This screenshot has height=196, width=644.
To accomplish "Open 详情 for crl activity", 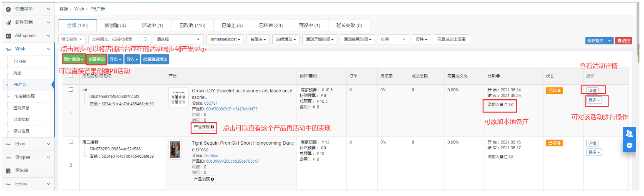I will pyautogui.click(x=592, y=90).
